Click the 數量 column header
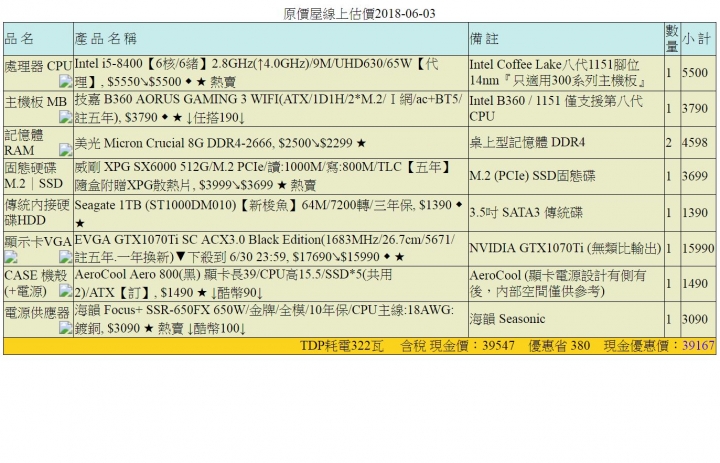Screen dimensions: 720x463 (672, 39)
